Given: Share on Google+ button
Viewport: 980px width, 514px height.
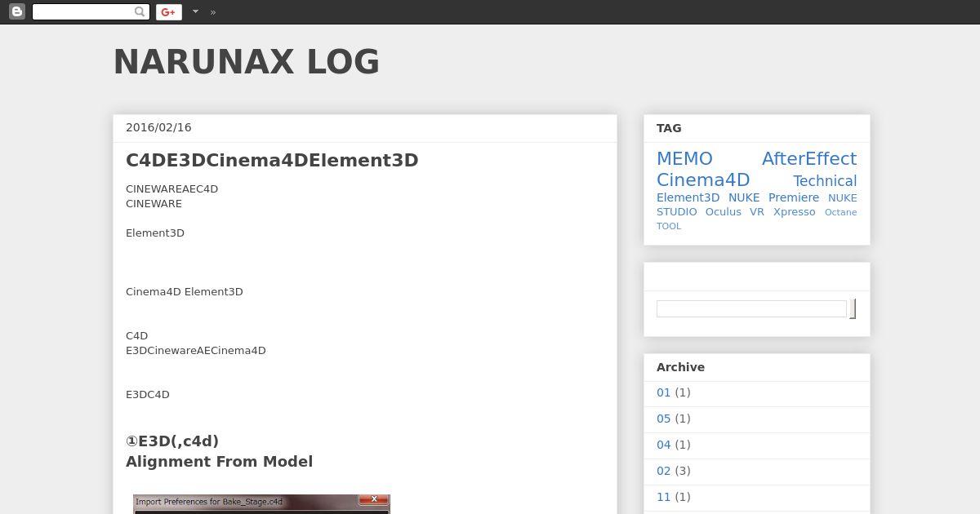Looking at the screenshot, I should pos(168,11).
